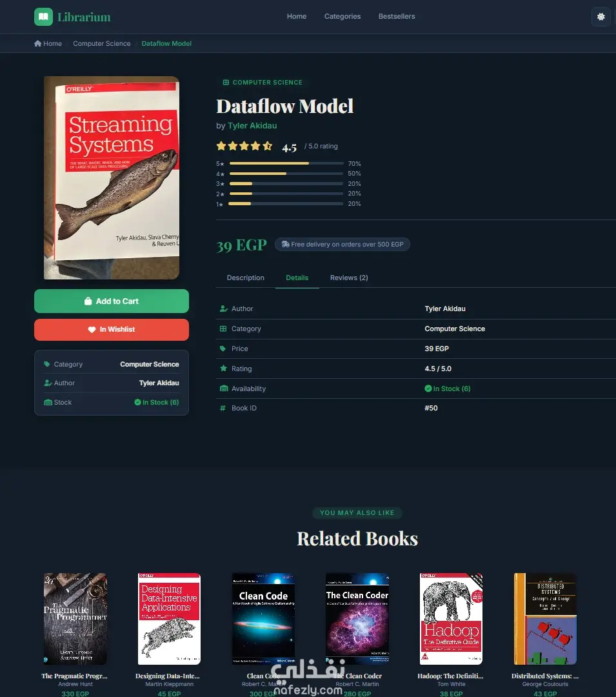Click the Category grid icon in the details table

(x=223, y=329)
